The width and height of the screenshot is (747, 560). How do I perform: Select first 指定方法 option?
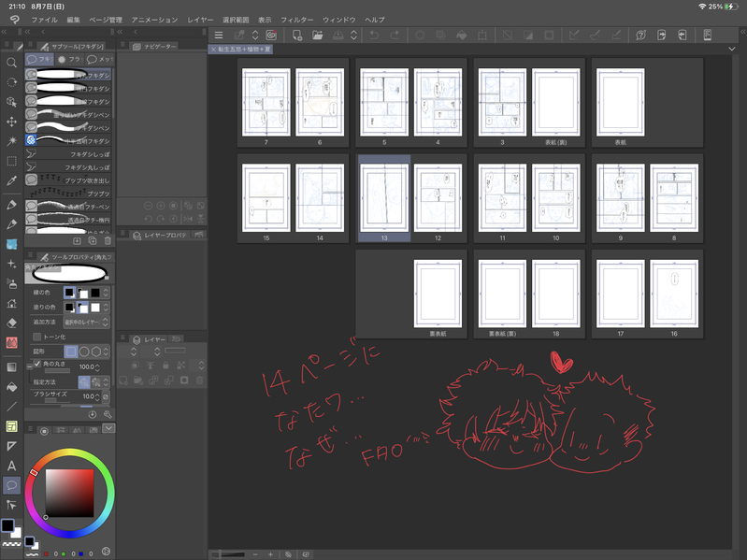click(x=84, y=382)
